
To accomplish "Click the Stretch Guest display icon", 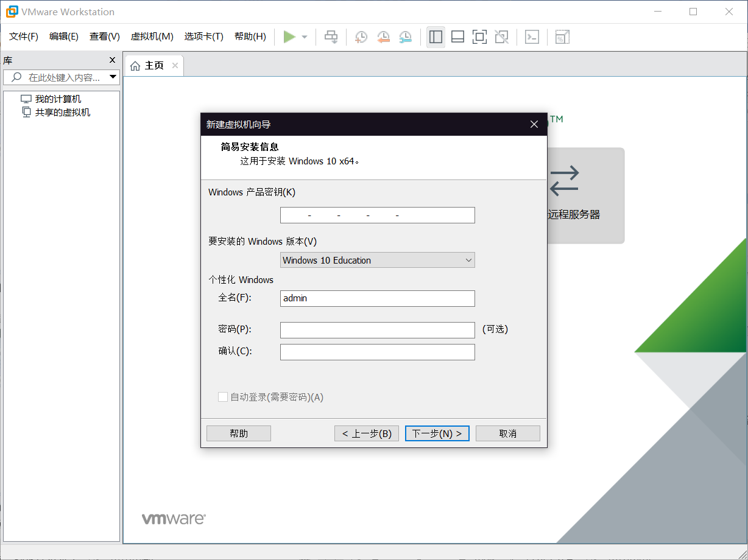I will click(562, 37).
